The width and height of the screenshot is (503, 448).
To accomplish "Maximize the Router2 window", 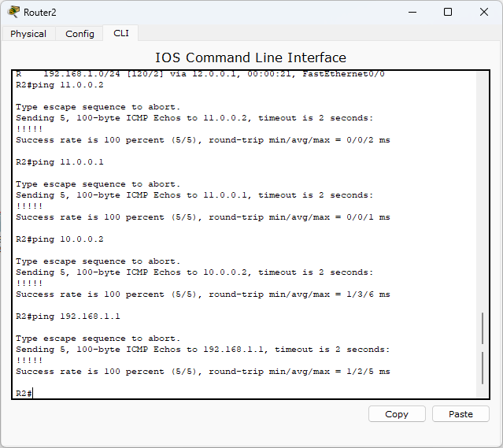I will tap(448, 12).
